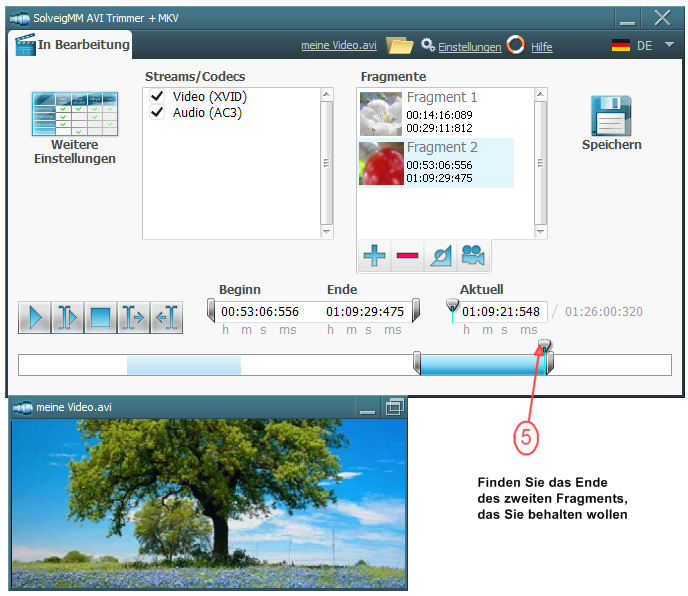
Task: Click the SolveigMM app logo in title bar
Action: tap(19, 18)
